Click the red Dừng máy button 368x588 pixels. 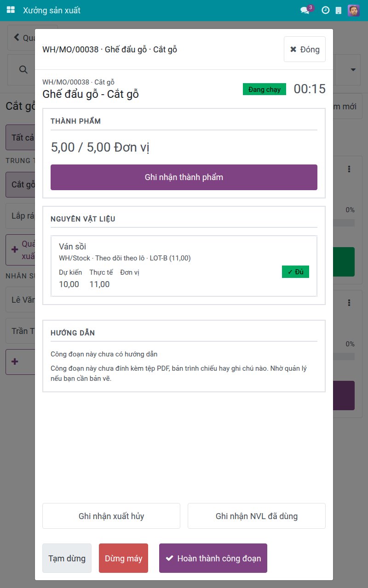click(124, 558)
